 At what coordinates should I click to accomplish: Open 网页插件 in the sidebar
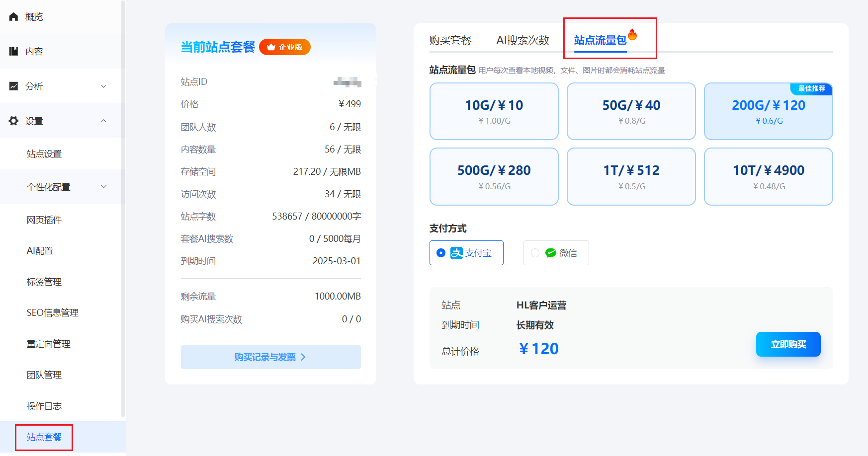pyautogui.click(x=44, y=220)
